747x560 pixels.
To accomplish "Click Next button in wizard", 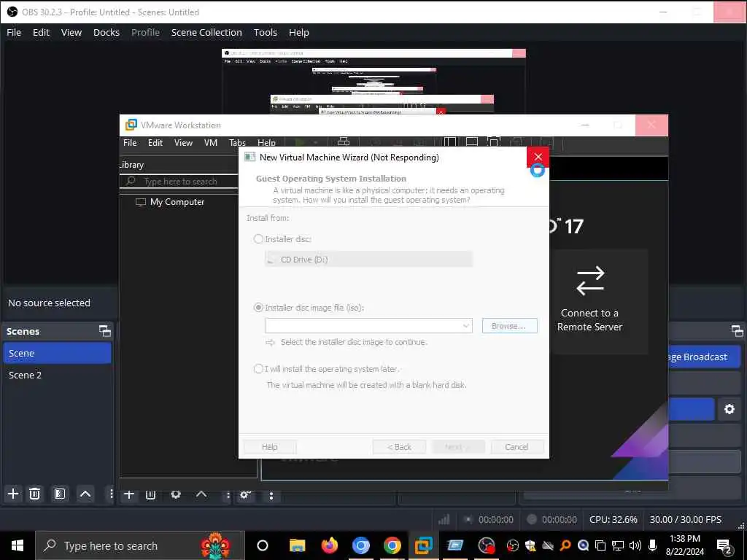I will tap(458, 447).
